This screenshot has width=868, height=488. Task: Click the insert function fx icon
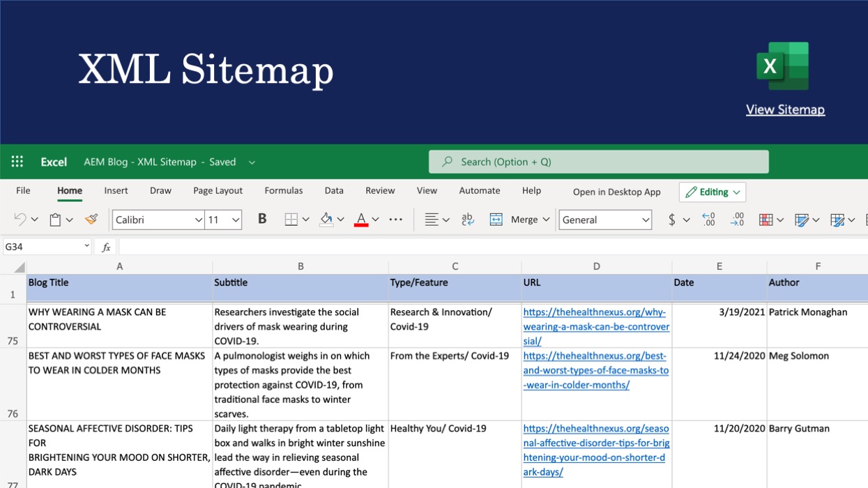point(106,247)
